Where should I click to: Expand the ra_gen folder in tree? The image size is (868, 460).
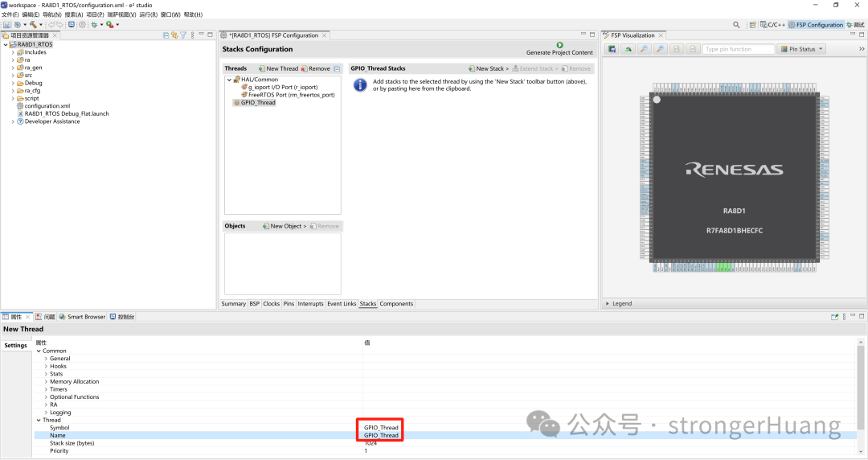click(x=14, y=68)
